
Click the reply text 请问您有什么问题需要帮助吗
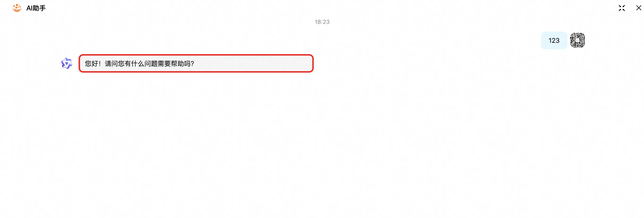[149, 64]
